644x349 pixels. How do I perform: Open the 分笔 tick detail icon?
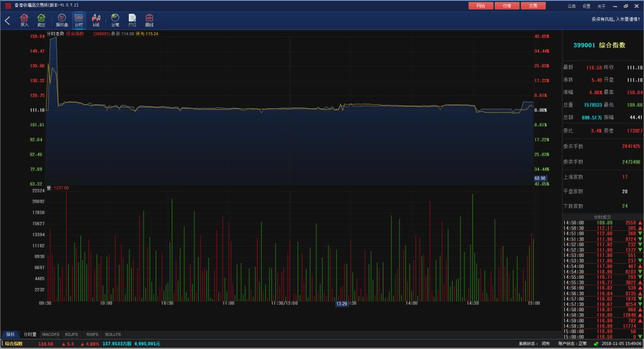115,20
